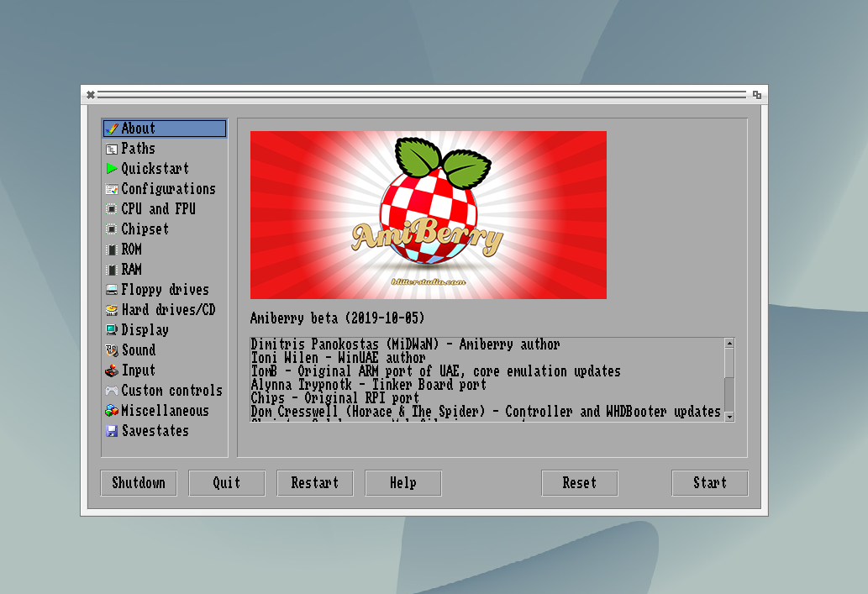Click the credits list scroll down arrow
This screenshot has height=594, width=868.
729,416
